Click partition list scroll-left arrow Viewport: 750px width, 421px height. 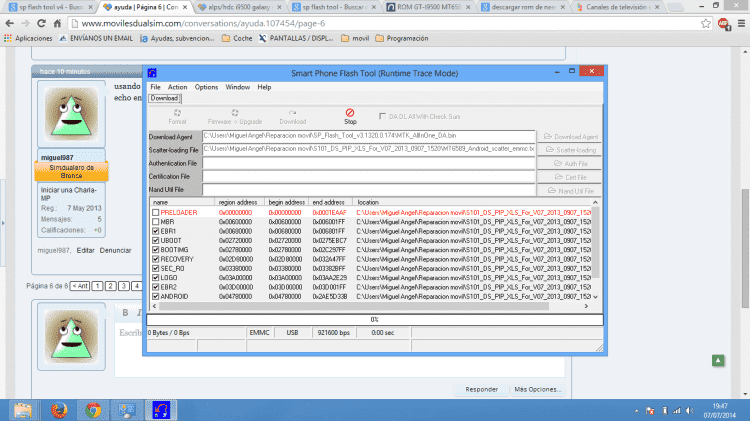pos(154,306)
